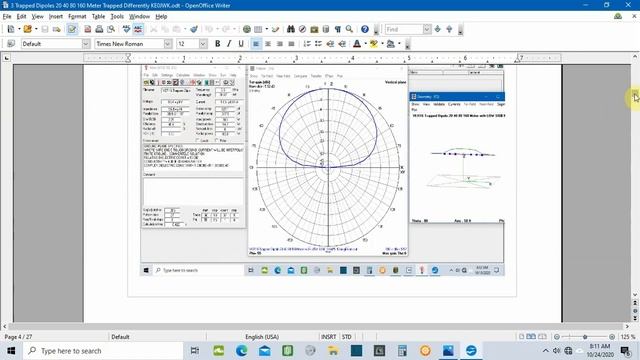Open the File menu
Image resolution: width=640 pixels, height=360 pixels.
click(x=7, y=16)
